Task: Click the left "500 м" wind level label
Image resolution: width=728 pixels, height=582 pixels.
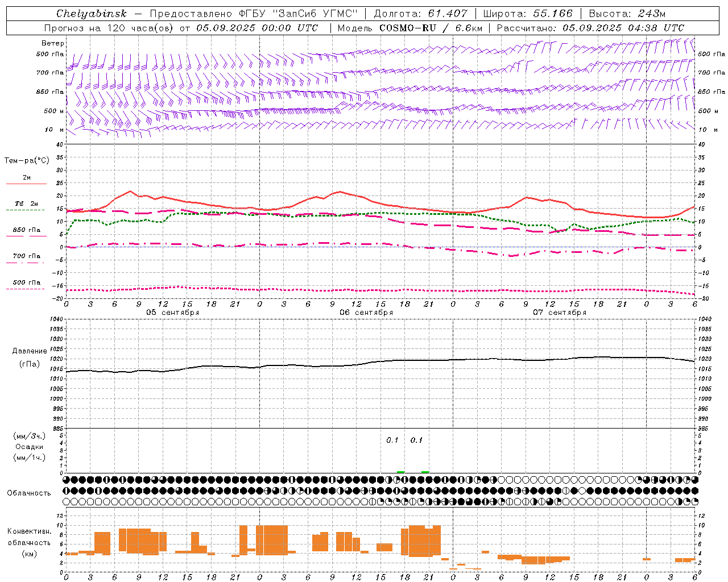Action: (54, 111)
